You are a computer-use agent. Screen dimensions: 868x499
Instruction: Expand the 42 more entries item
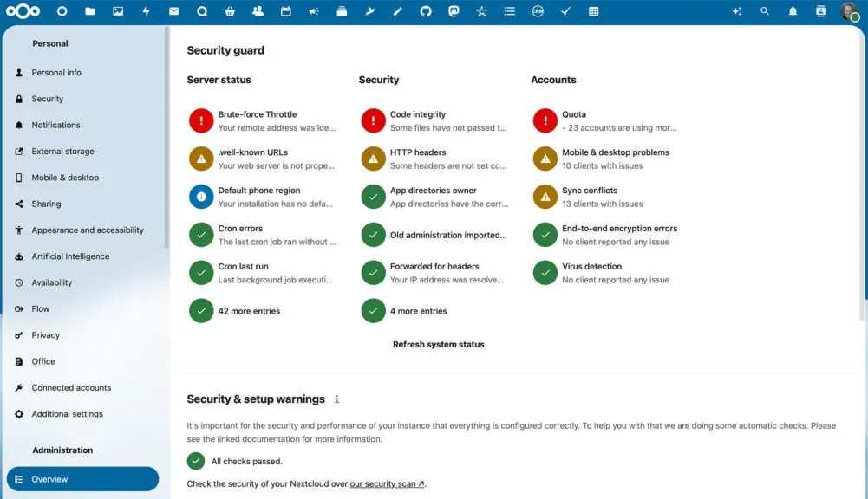click(x=249, y=311)
